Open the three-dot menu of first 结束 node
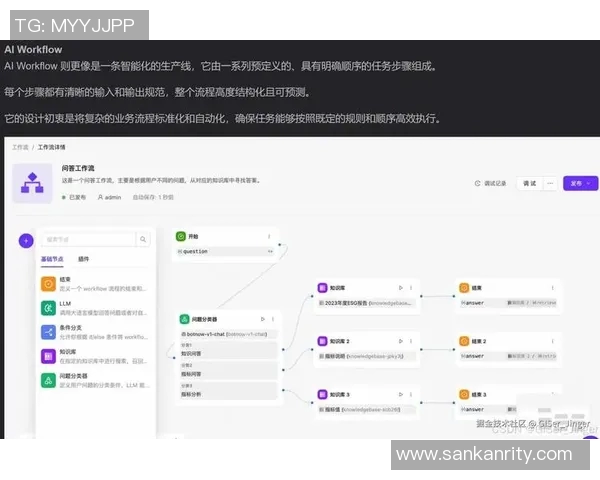This screenshot has width=600, height=480. (x=553, y=287)
